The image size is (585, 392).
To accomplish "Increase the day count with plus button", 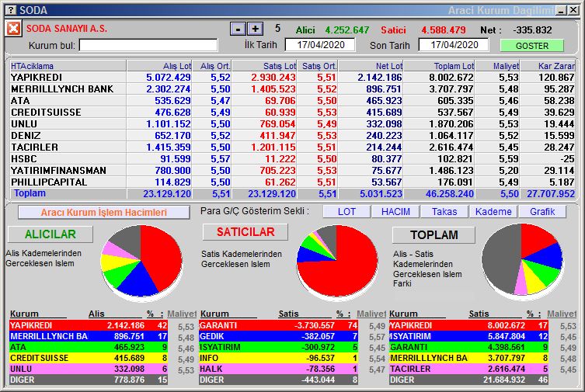I will click(255, 29).
